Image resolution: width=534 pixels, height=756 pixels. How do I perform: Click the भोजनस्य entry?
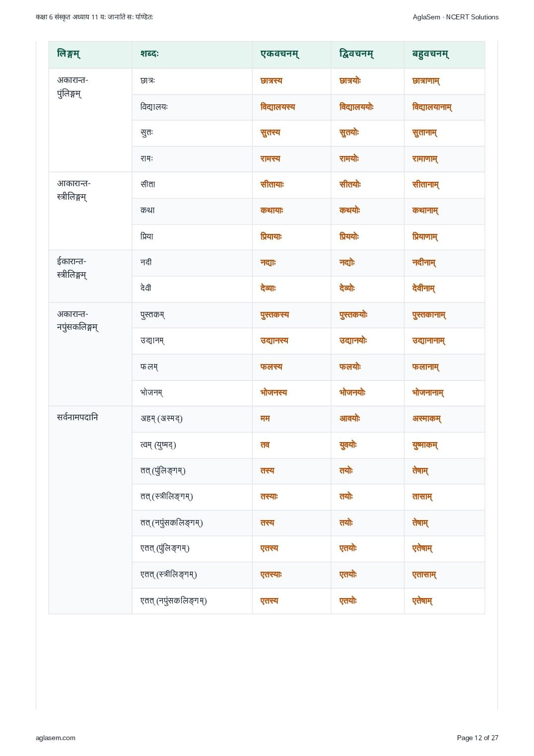(x=274, y=392)
